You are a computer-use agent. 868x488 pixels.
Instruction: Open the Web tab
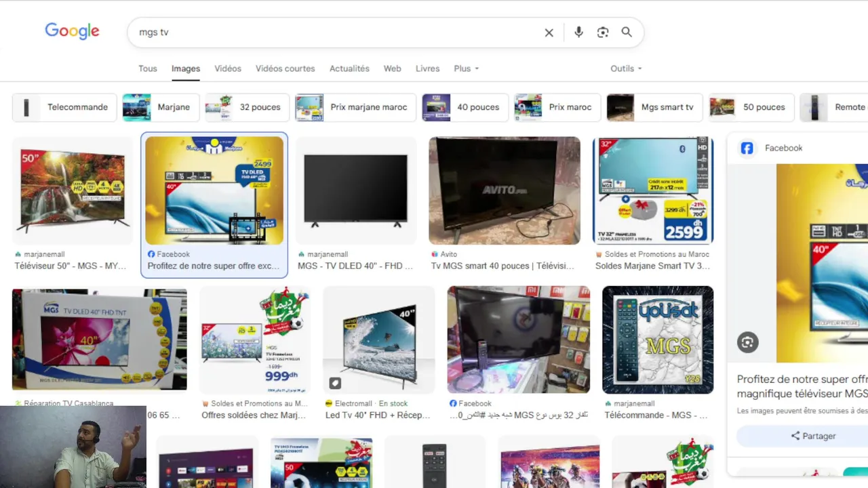392,68
